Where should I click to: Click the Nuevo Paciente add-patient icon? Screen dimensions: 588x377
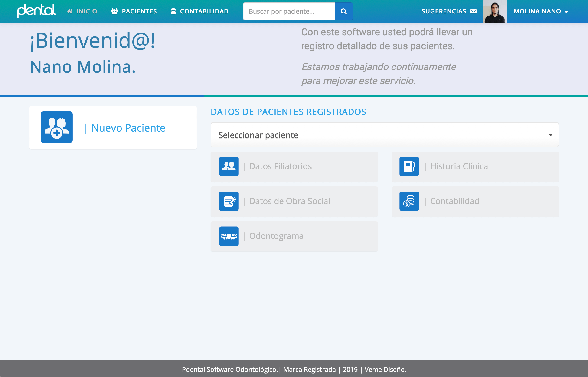56,127
